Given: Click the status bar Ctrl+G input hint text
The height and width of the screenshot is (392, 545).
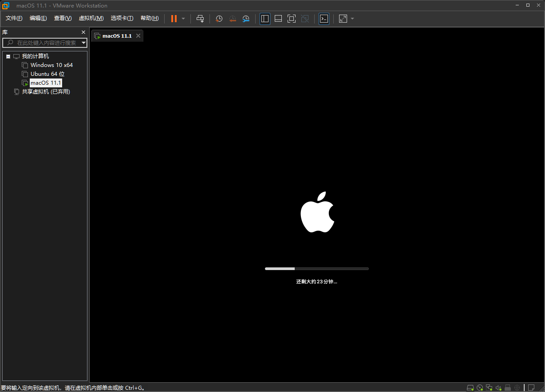Looking at the screenshot, I should pos(73,388).
